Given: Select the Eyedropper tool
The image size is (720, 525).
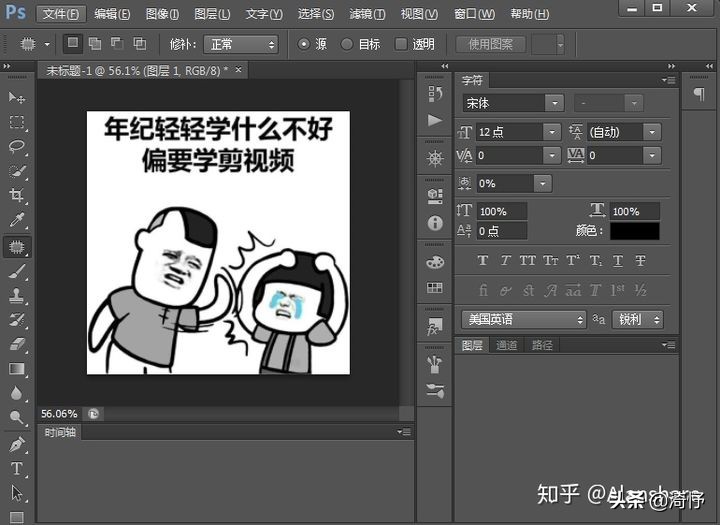Looking at the screenshot, I should click(17, 220).
